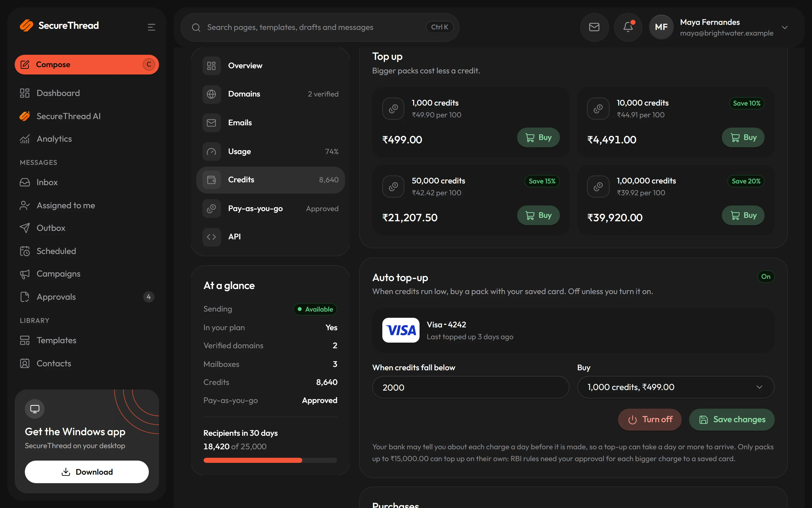This screenshot has height=508, width=812.
Task: Buy the 1,000 credits pack
Action: [x=538, y=137]
